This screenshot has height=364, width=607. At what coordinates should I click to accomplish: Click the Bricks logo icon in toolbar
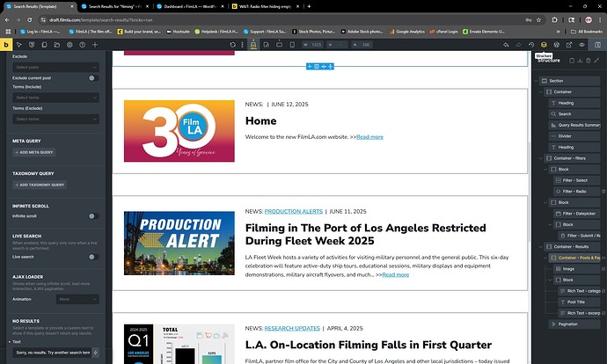[7, 44]
